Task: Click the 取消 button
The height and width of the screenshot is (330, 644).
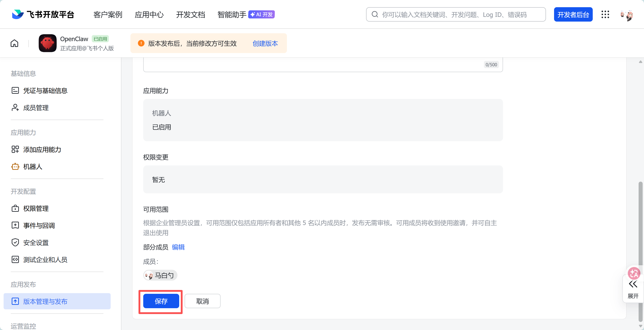Action: pyautogui.click(x=202, y=301)
